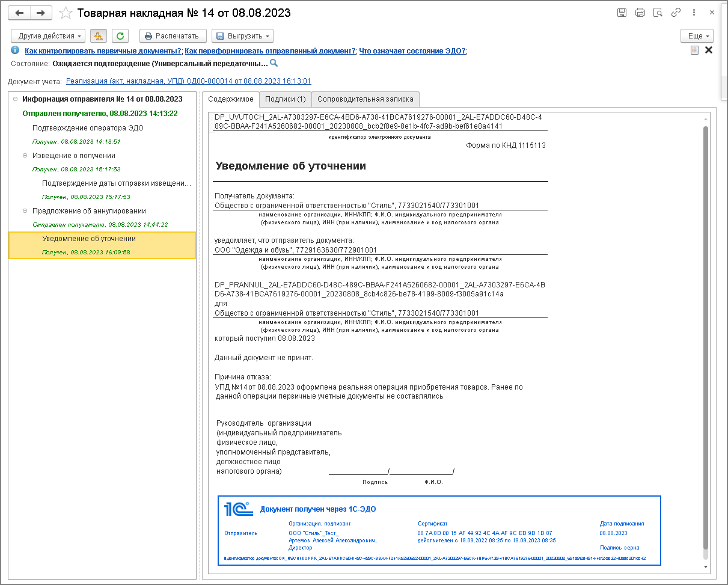Click the blue information icon

tap(15, 51)
